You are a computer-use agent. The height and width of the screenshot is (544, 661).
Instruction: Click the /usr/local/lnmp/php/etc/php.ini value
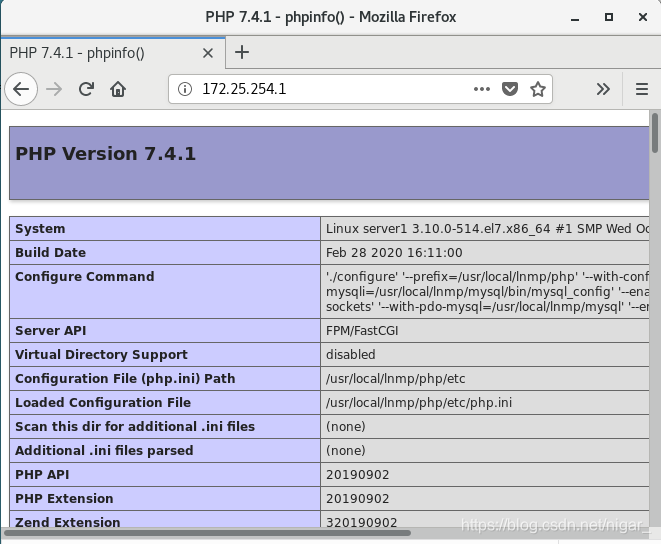tap(419, 403)
